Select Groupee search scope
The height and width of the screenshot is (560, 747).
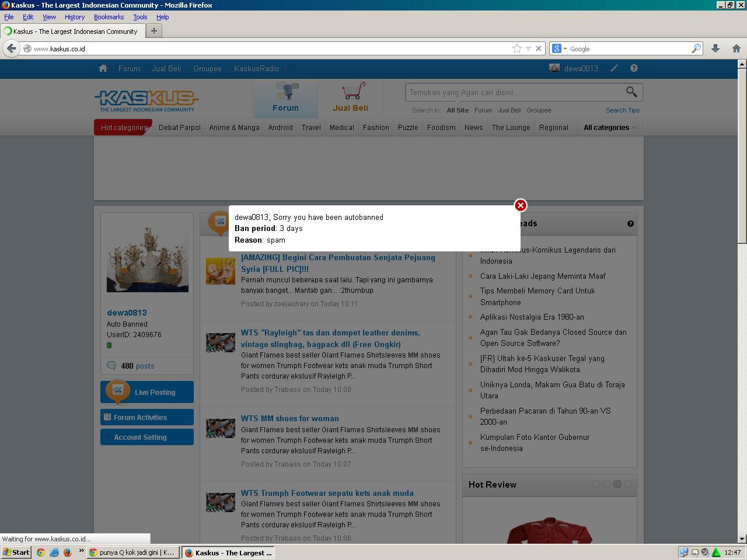click(538, 110)
